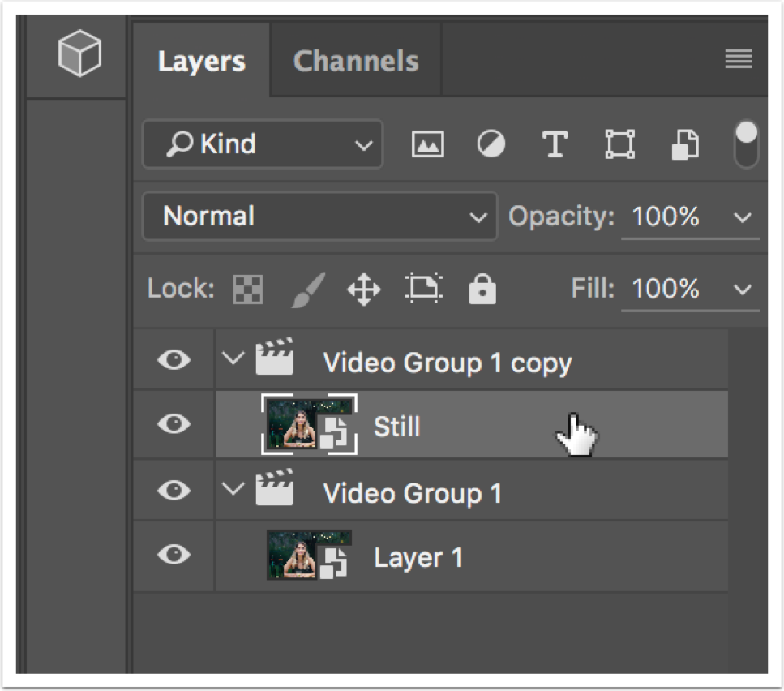This screenshot has height=691, width=784.
Task: Open the 3D panel cube icon
Action: click(79, 54)
